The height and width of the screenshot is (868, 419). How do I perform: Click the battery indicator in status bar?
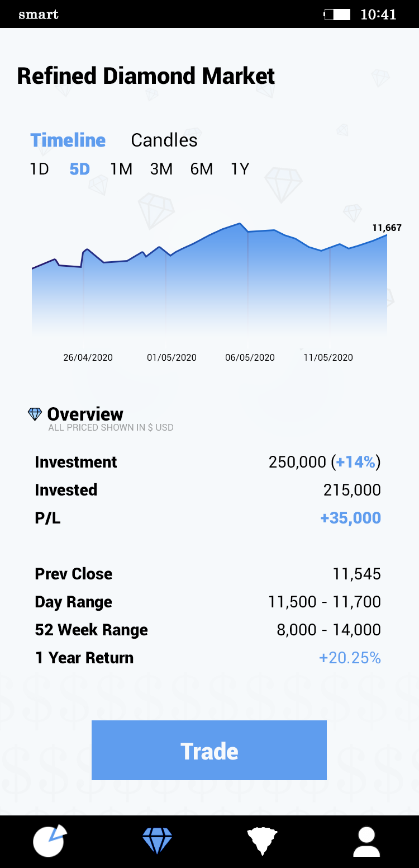337,14
